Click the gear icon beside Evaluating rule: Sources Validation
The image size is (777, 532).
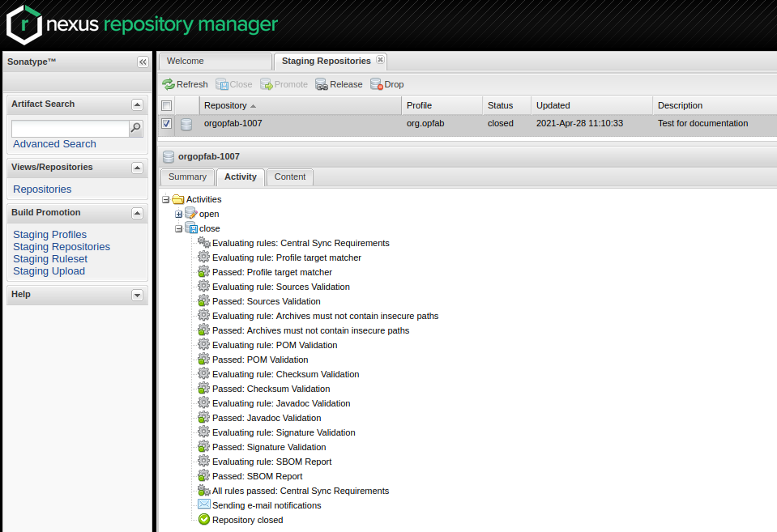[203, 287]
